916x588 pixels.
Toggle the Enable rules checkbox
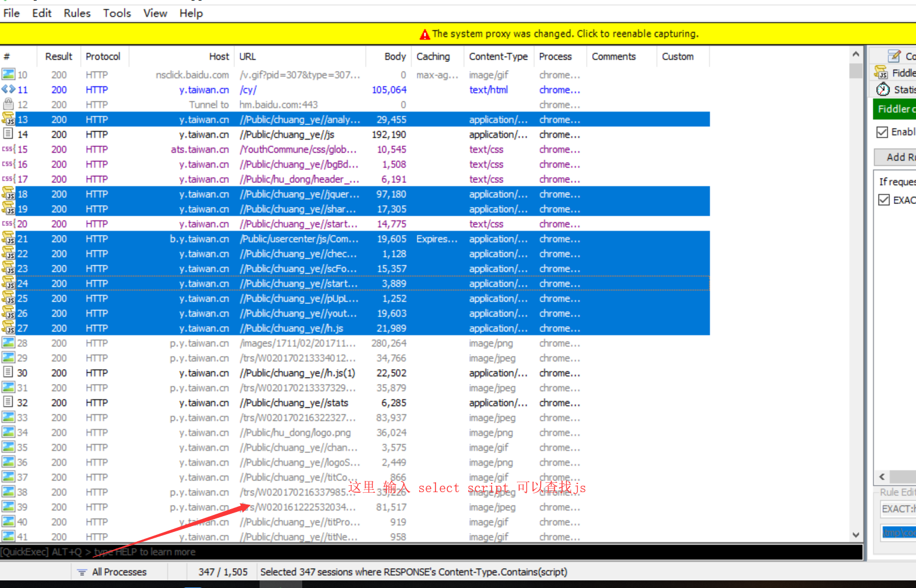click(883, 132)
